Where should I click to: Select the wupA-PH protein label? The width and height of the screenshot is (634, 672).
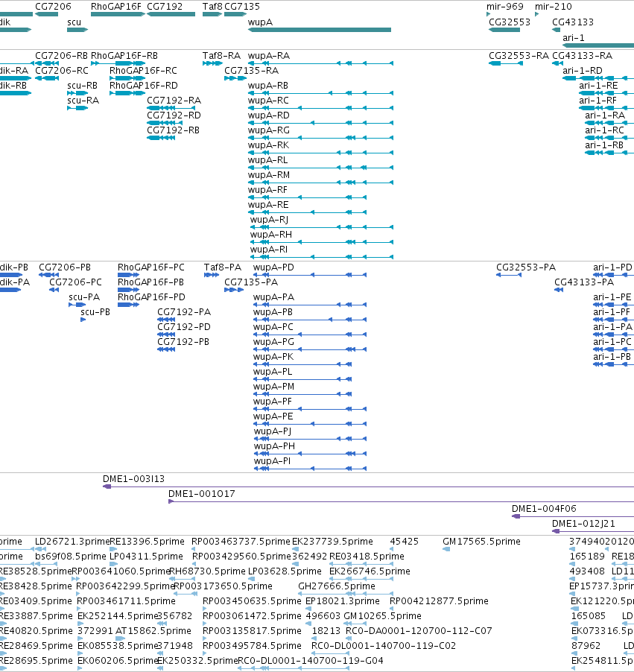pyautogui.click(x=274, y=446)
